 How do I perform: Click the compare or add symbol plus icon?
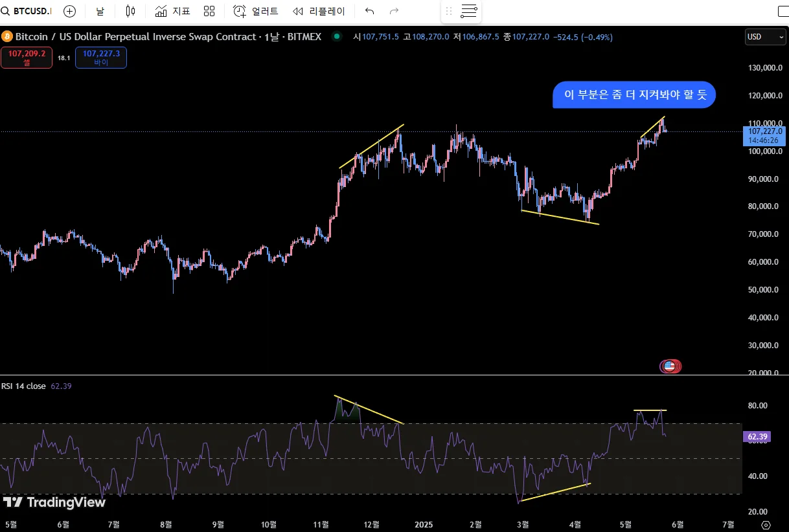point(70,11)
